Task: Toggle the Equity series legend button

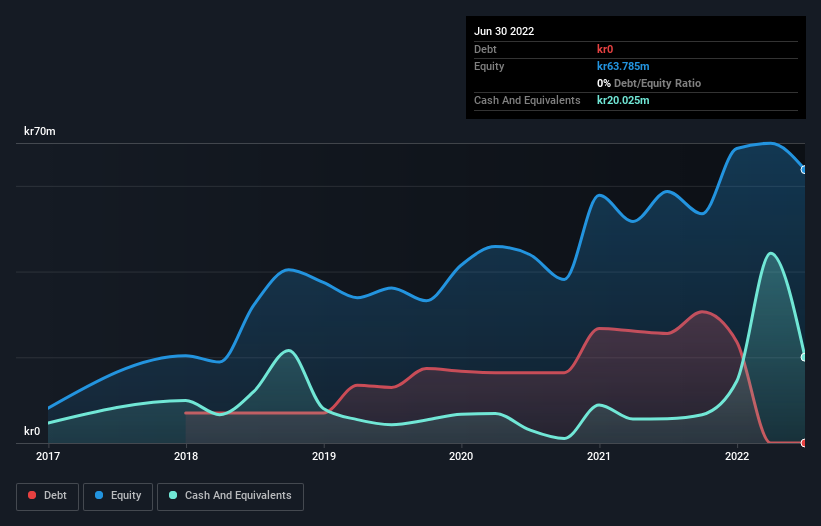Action: 118,496
